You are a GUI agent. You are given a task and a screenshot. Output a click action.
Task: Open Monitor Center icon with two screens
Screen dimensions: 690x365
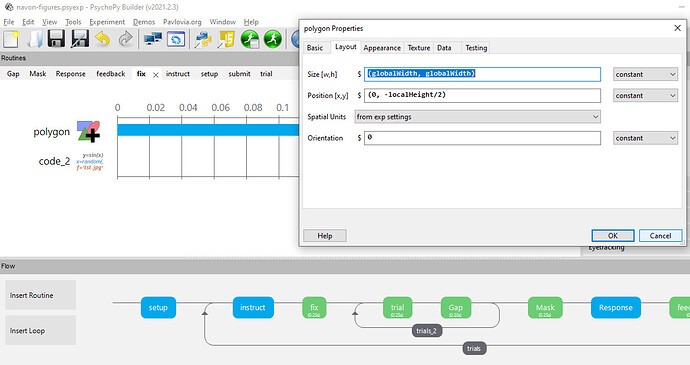152,39
